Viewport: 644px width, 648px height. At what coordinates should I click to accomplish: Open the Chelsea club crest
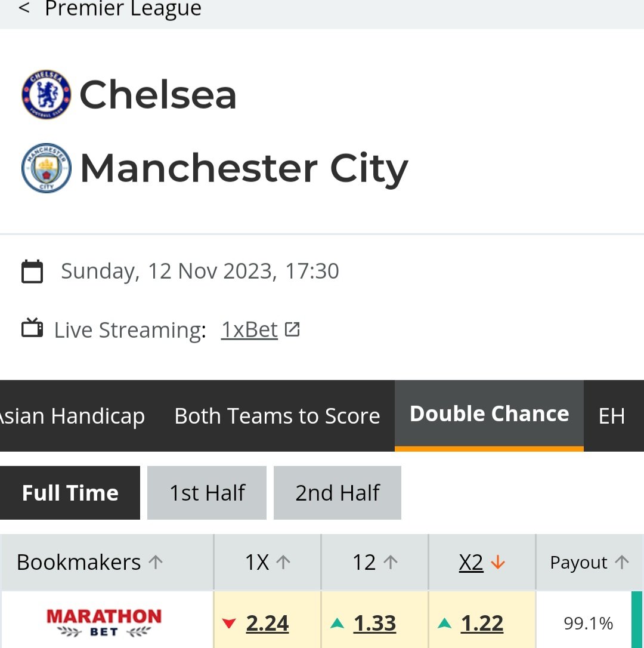pos(47,95)
